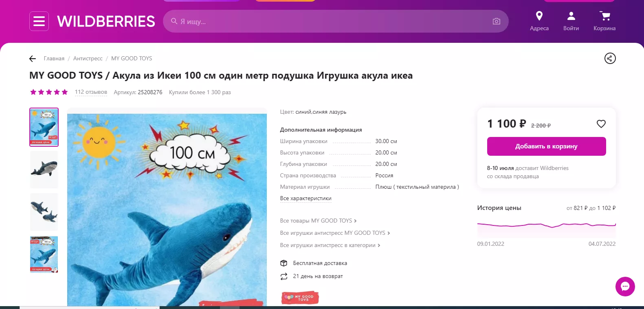Open the hamburger menu next to Wildberries logo
The image size is (644, 309).
39,21
